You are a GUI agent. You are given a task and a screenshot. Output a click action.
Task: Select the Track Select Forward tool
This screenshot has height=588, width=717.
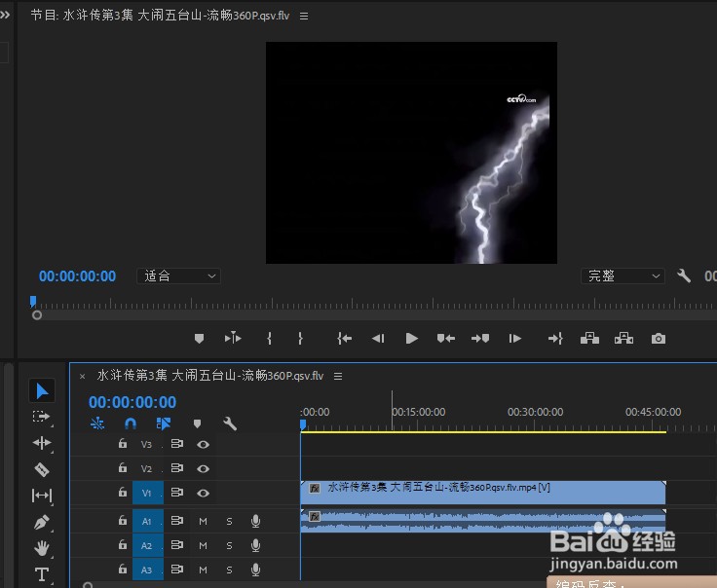(42, 417)
